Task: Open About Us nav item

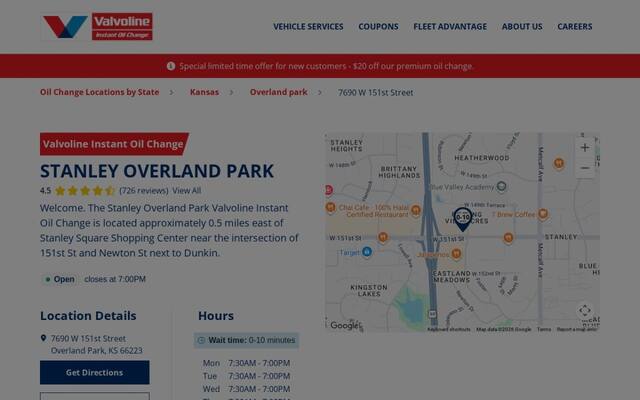Action: [x=522, y=27]
